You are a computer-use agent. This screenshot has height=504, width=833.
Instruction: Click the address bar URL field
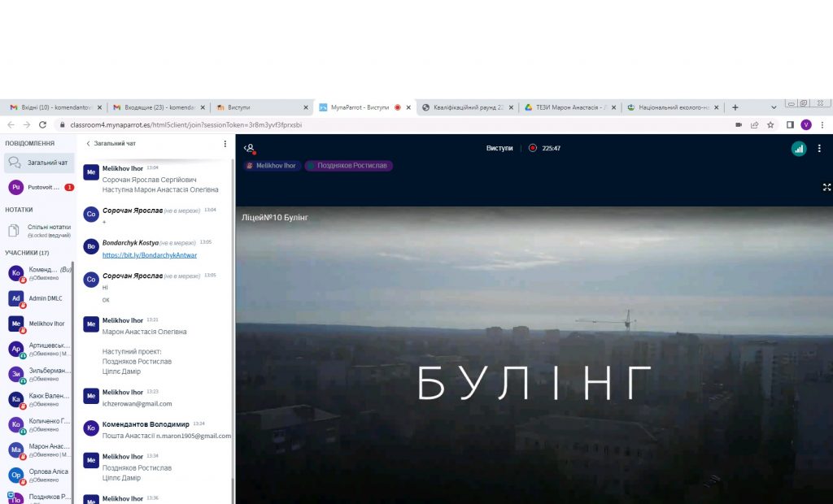point(366,125)
